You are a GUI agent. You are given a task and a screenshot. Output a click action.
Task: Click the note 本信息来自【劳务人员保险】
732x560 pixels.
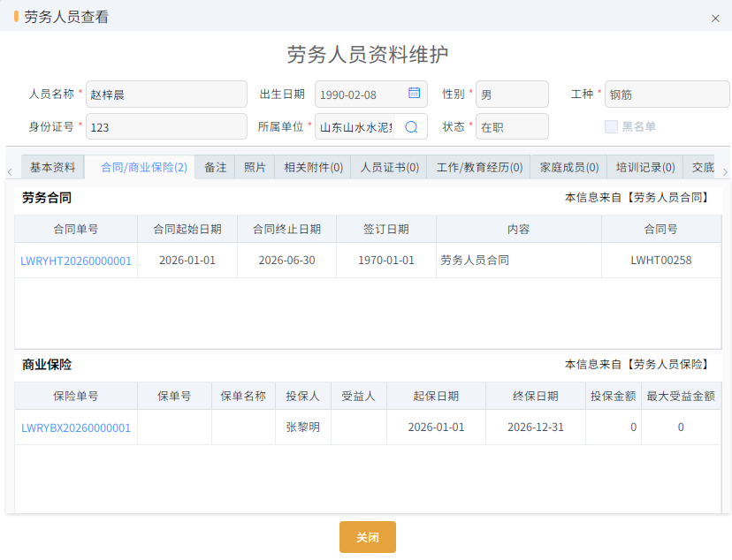[x=638, y=365]
